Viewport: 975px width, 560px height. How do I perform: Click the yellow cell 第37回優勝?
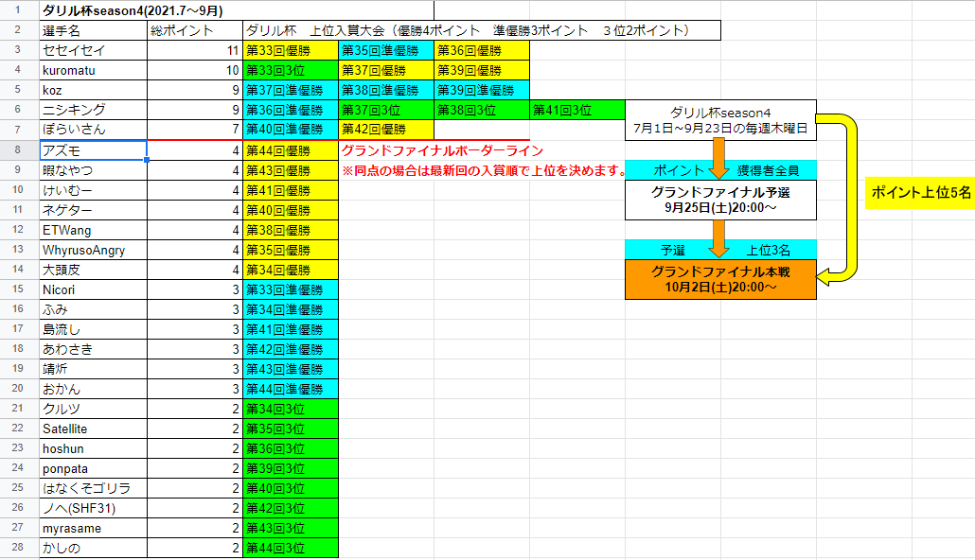(386, 70)
